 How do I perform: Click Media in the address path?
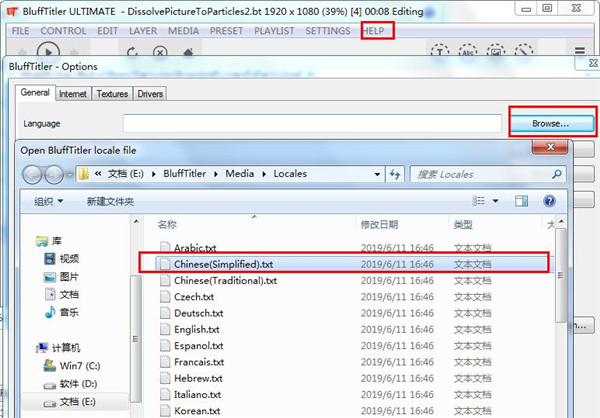(x=240, y=174)
